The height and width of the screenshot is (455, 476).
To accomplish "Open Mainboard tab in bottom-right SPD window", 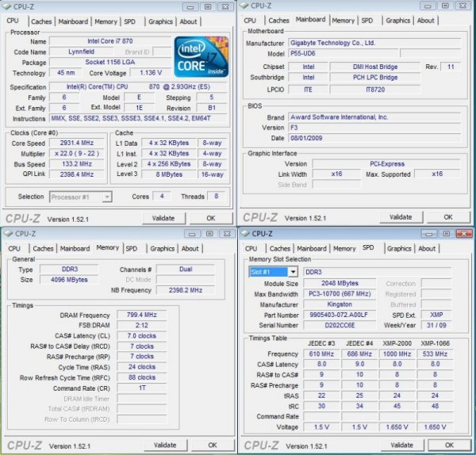I will (312, 249).
